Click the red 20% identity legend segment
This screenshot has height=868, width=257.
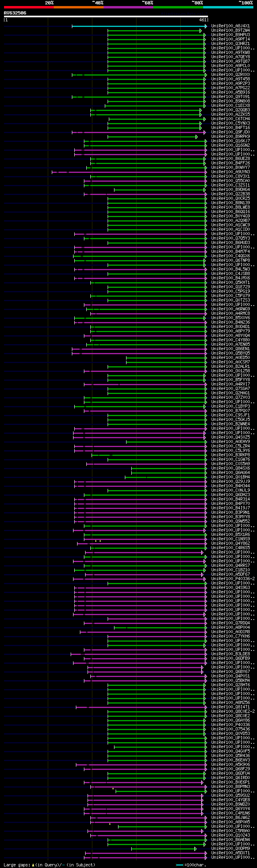[29, 7]
